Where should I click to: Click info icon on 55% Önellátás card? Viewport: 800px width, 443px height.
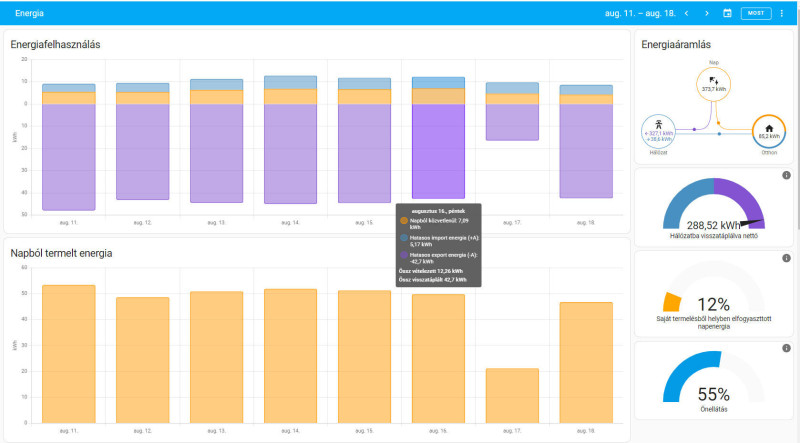tap(786, 348)
